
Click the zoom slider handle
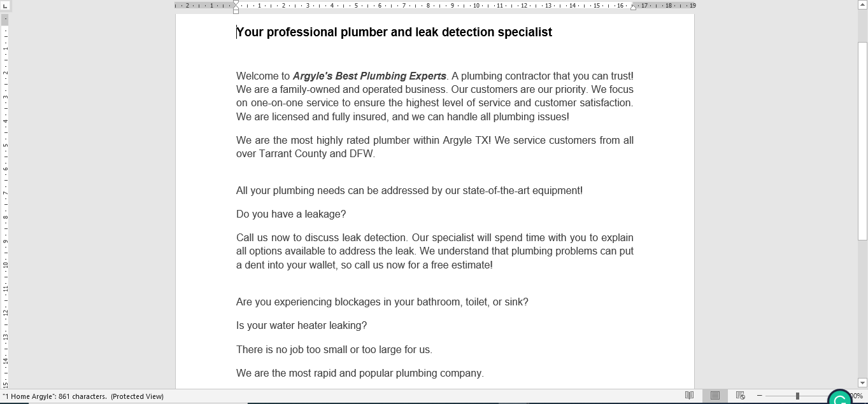point(797,396)
